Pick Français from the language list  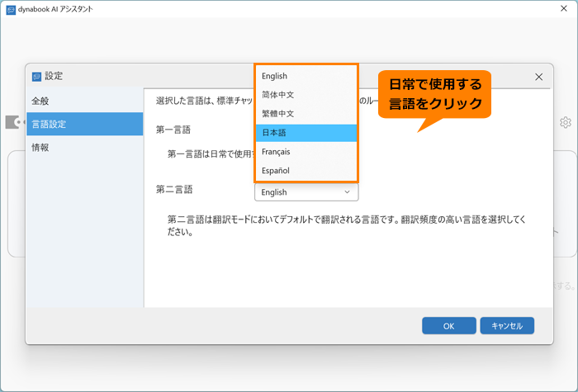click(x=306, y=152)
